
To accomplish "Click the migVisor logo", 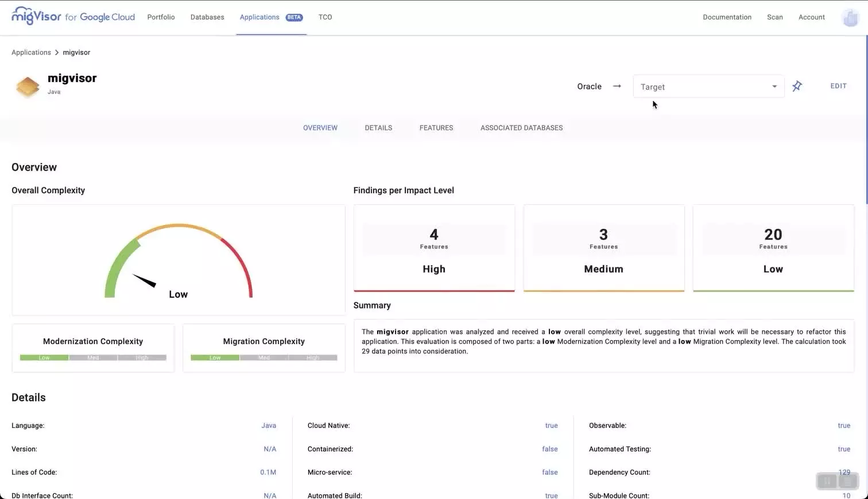I will coord(73,16).
